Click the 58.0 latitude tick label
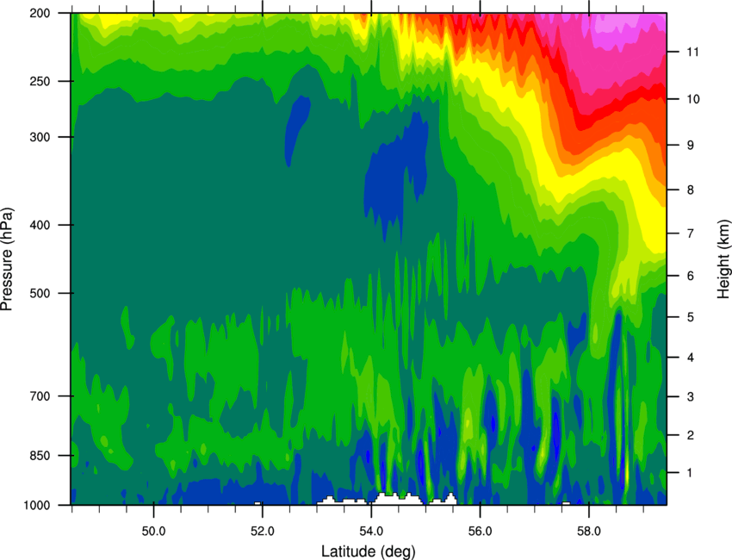Screen dimensions: 732x560 point(589,532)
